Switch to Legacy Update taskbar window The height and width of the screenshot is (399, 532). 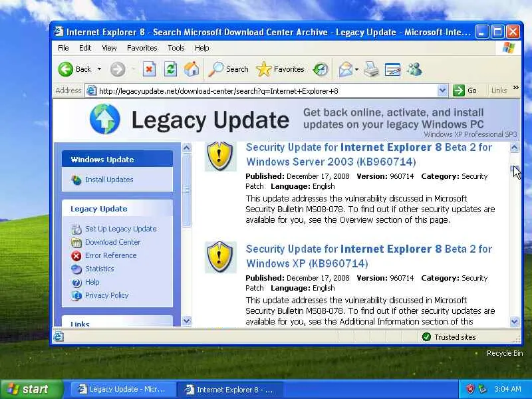click(x=122, y=390)
